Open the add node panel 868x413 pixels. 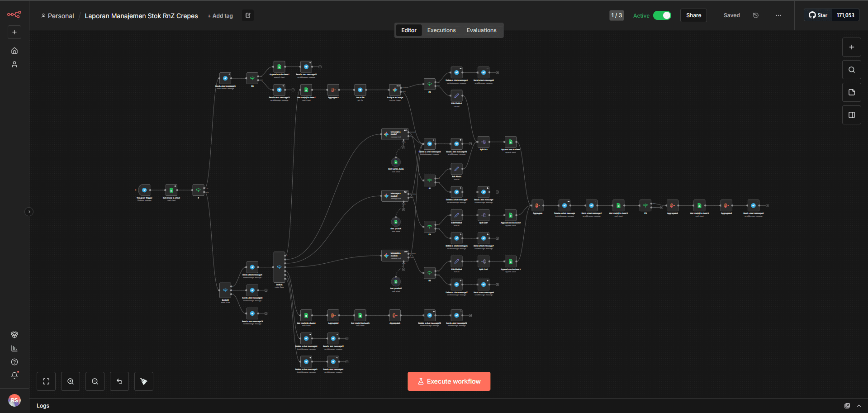pyautogui.click(x=851, y=47)
